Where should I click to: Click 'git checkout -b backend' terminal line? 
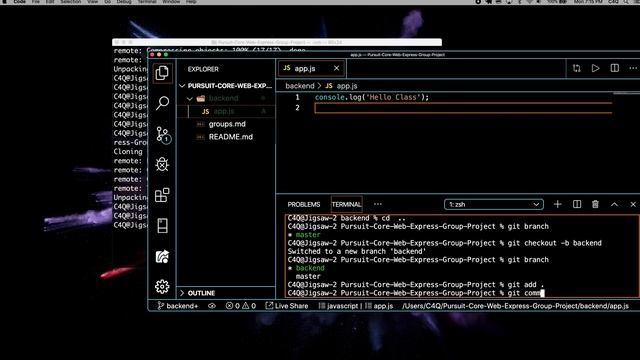click(x=444, y=243)
